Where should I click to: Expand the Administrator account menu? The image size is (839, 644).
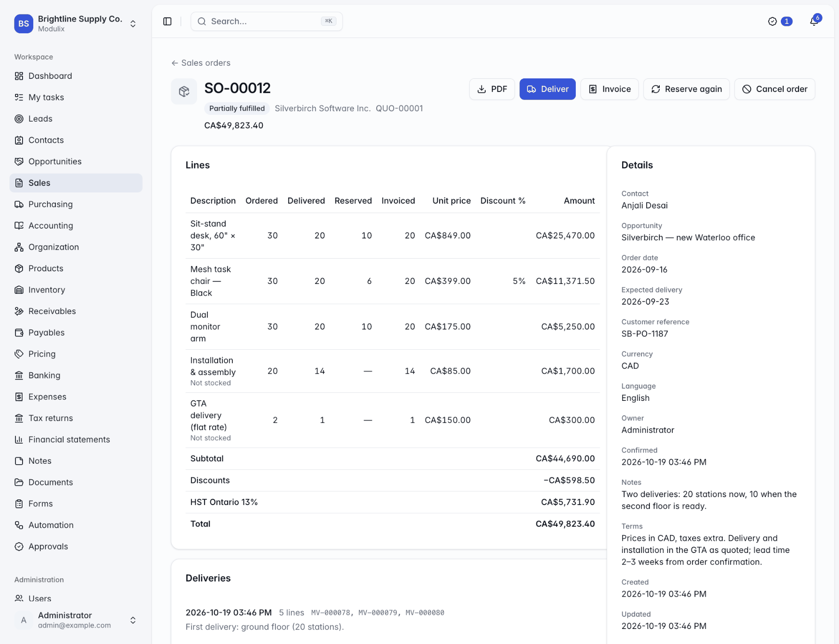click(133, 620)
